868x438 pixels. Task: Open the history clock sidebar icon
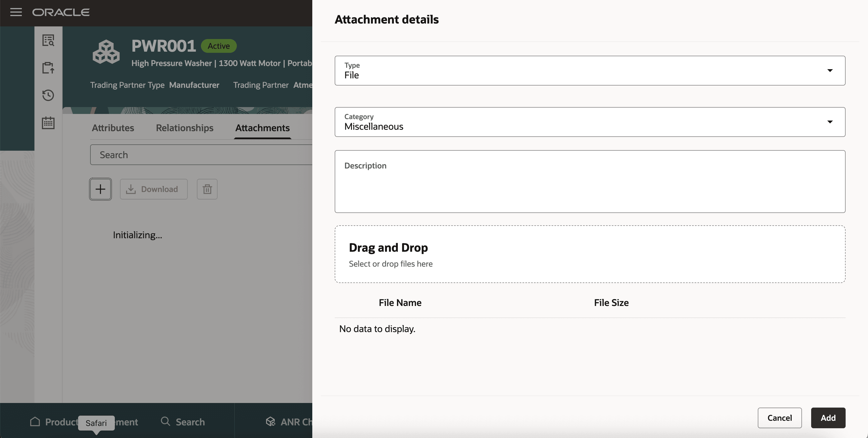[x=48, y=95]
